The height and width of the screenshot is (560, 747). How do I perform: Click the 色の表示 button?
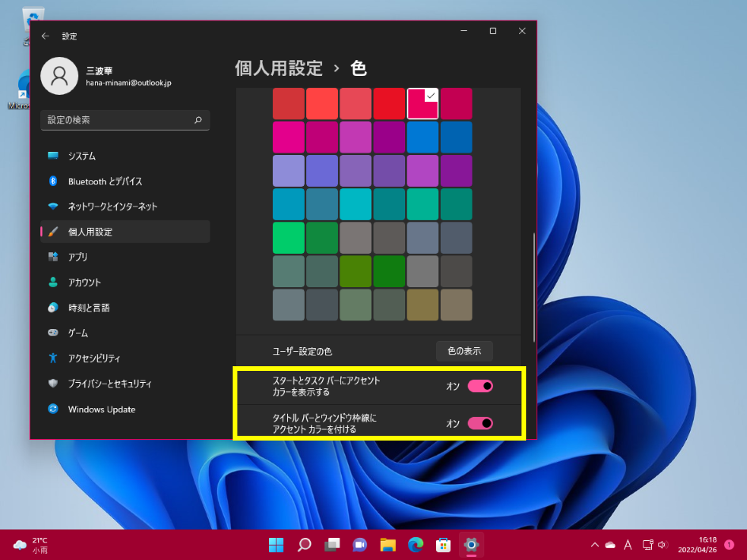tap(464, 351)
